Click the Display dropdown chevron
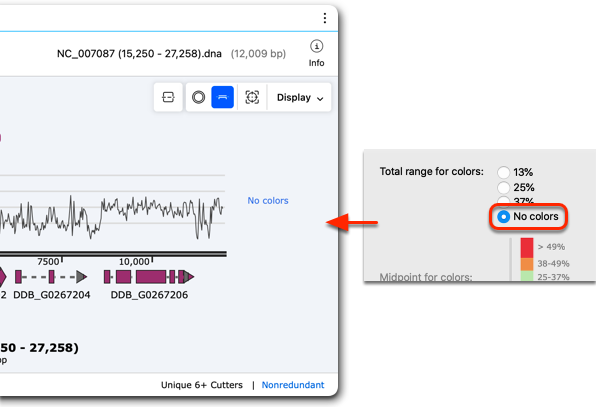 tap(320, 98)
